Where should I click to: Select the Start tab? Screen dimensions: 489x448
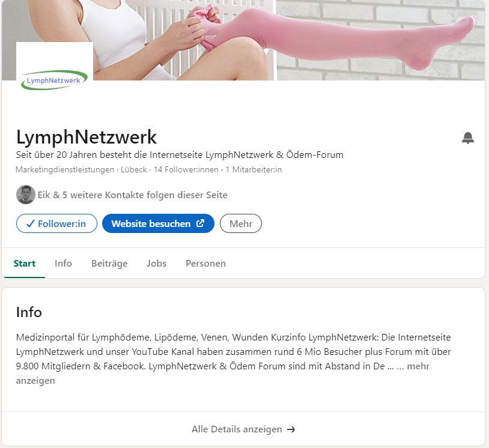click(x=24, y=264)
